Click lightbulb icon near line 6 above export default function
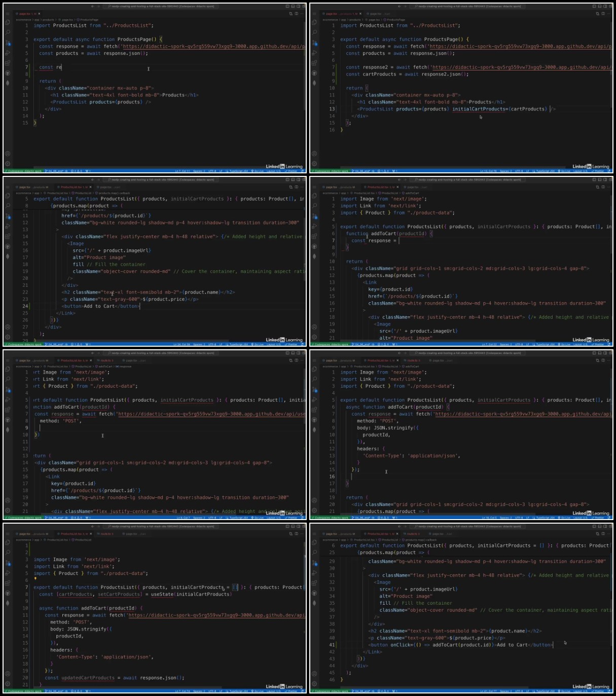 (x=35, y=578)
